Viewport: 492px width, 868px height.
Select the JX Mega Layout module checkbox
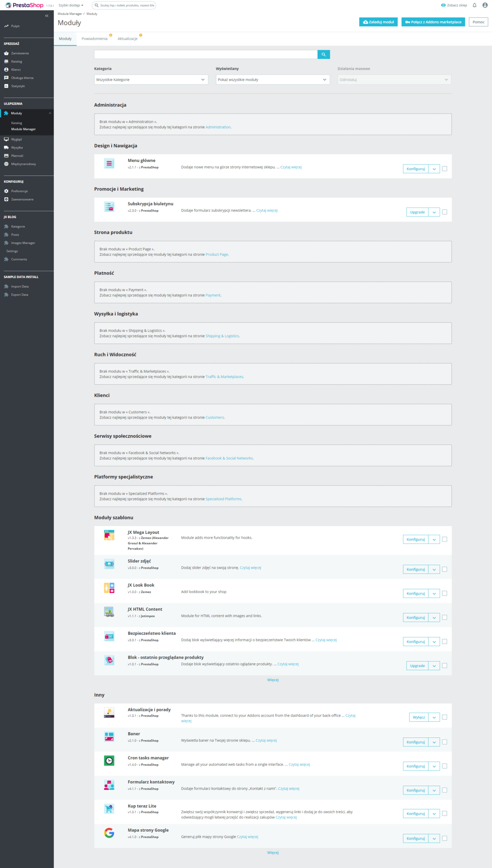(x=445, y=539)
